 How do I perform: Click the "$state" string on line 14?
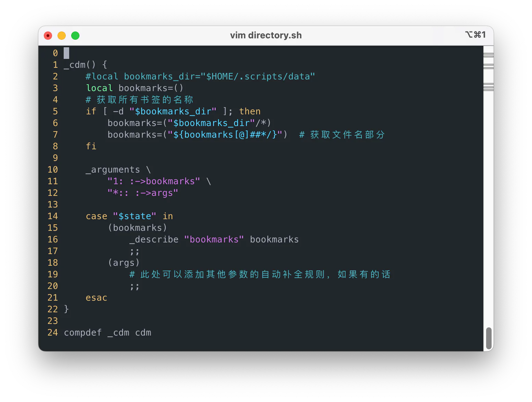135,216
